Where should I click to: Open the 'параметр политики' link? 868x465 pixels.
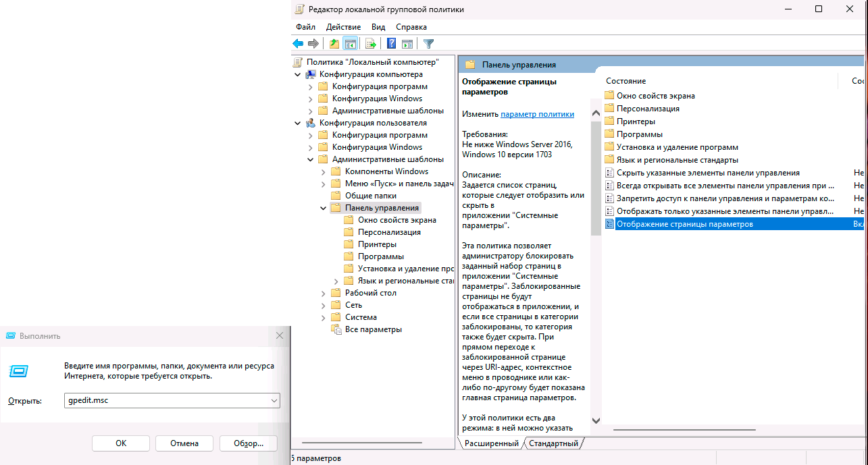(537, 114)
